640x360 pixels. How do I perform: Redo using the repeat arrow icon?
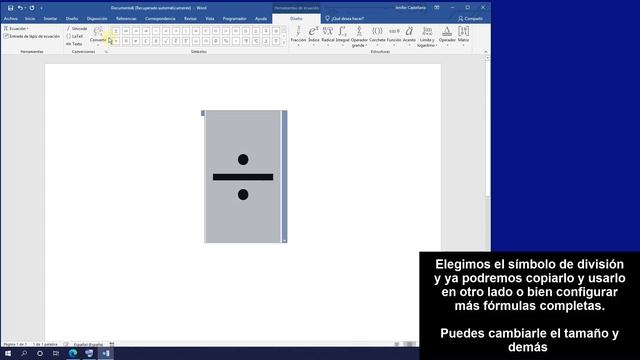[x=32, y=8]
